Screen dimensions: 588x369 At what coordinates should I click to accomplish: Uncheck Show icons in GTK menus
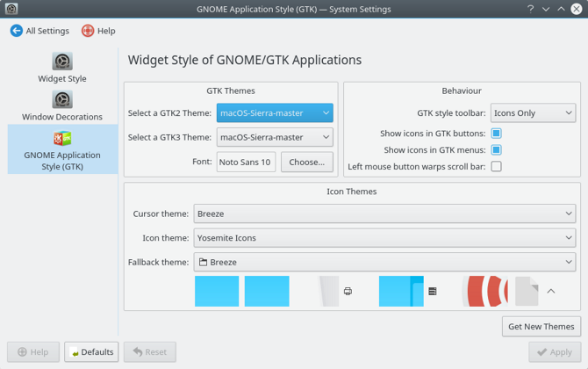496,149
